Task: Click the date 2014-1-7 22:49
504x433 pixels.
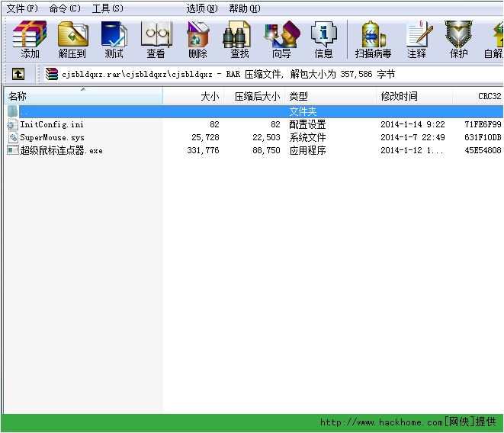Action: click(413, 137)
